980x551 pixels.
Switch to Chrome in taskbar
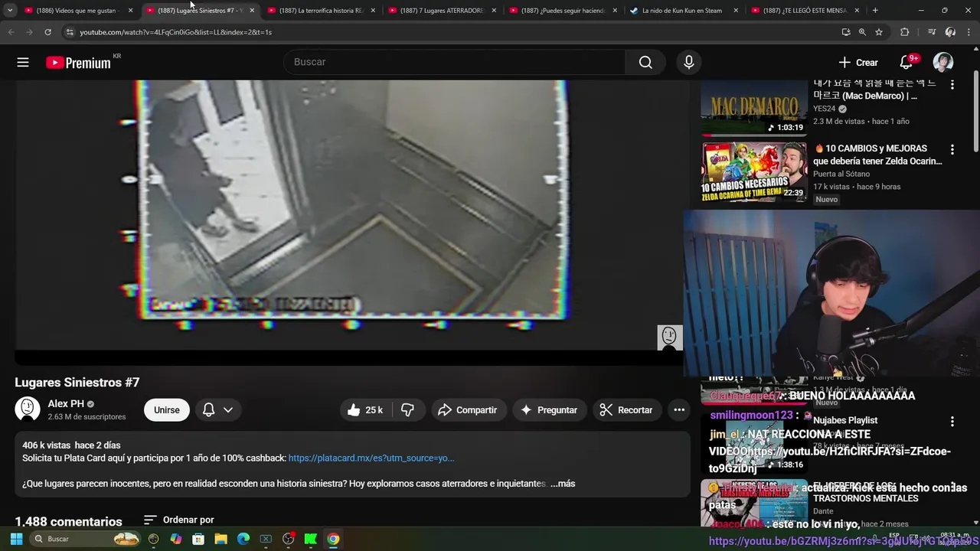[333, 539]
